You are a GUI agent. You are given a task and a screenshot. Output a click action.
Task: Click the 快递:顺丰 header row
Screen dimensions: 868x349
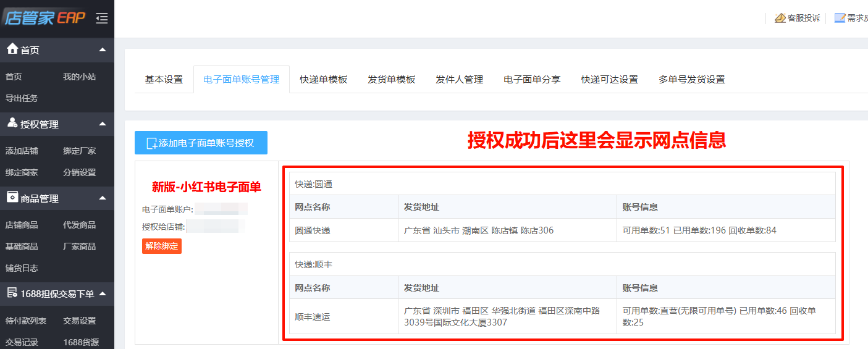coord(562,264)
